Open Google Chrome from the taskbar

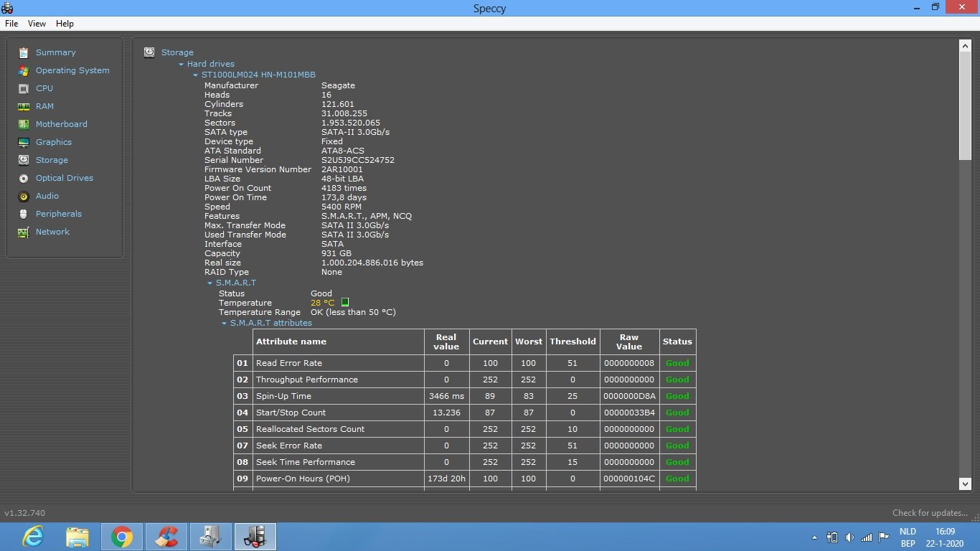(122, 537)
